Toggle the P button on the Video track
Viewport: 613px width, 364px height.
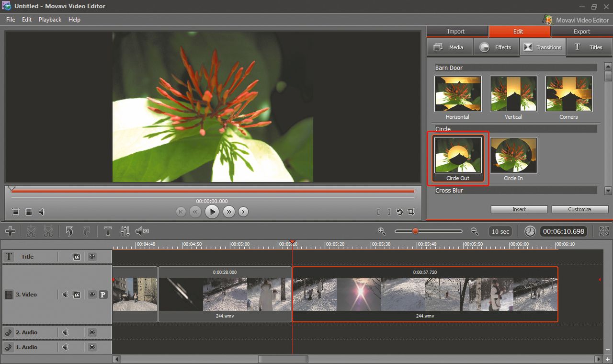pyautogui.click(x=103, y=295)
